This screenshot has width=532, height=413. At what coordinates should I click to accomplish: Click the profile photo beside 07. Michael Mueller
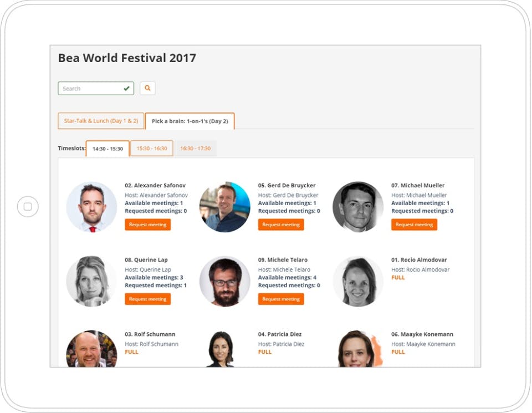(x=358, y=207)
